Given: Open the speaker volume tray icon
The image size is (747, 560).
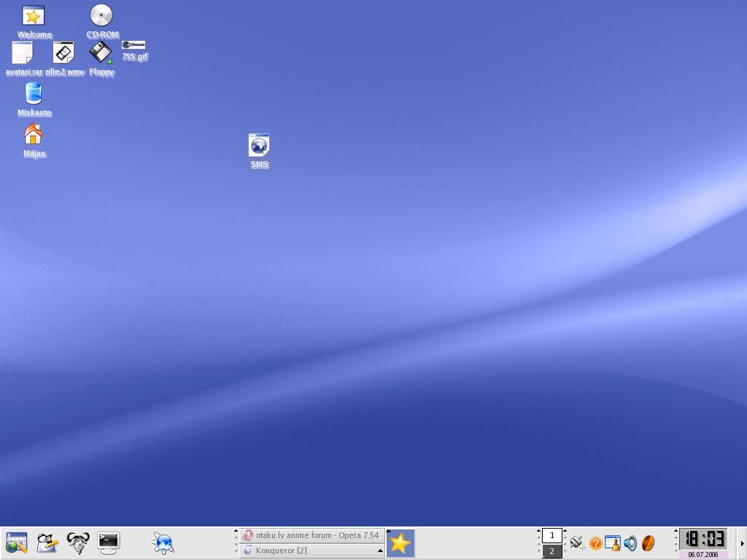Looking at the screenshot, I should point(630,542).
